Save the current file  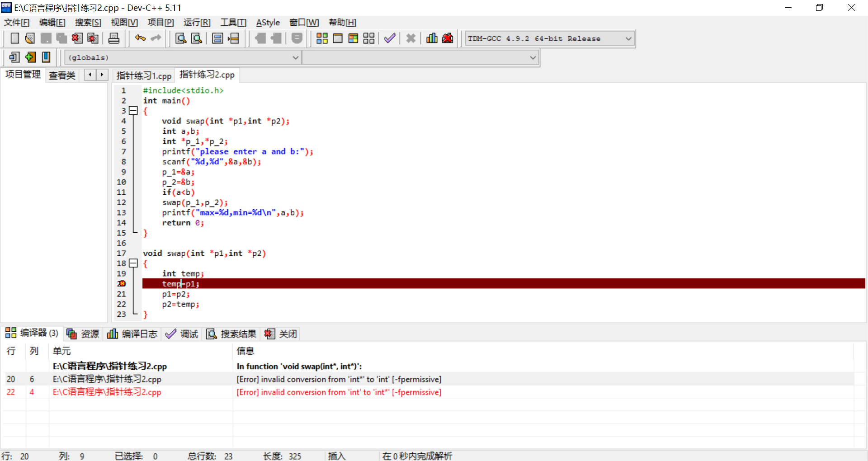pos(46,38)
